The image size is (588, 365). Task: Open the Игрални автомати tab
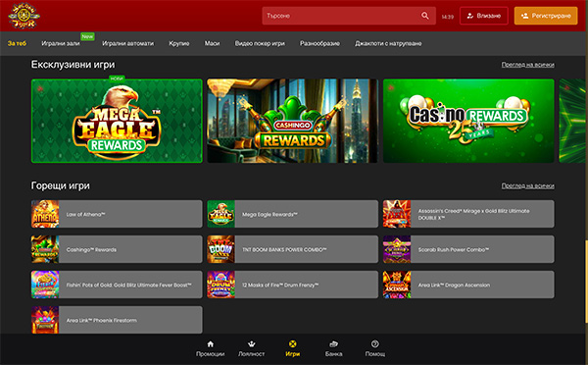(127, 43)
